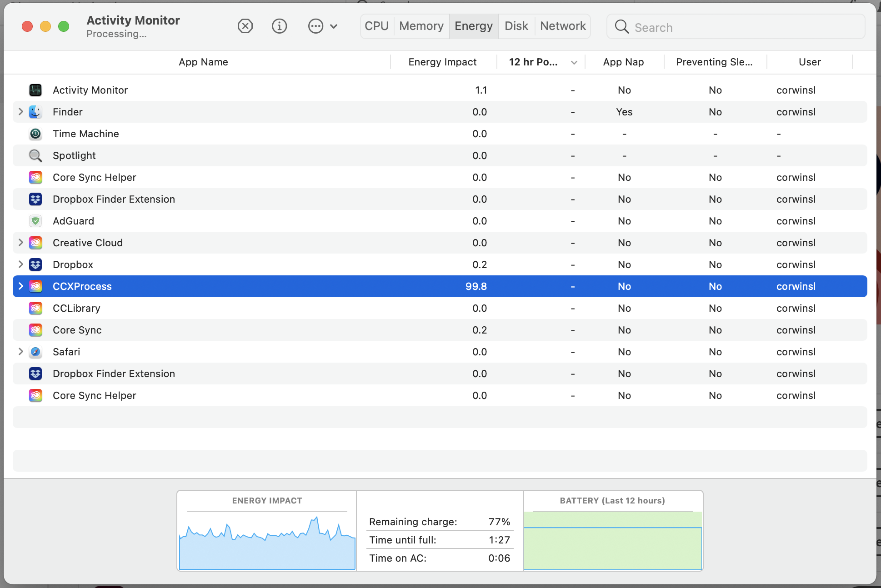
Task: Open the Memory view
Action: (420, 26)
